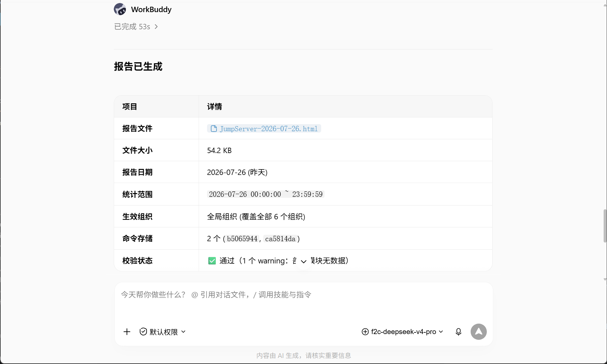The image size is (607, 364).
Task: Click the microphone voice input icon
Action: [458, 332]
